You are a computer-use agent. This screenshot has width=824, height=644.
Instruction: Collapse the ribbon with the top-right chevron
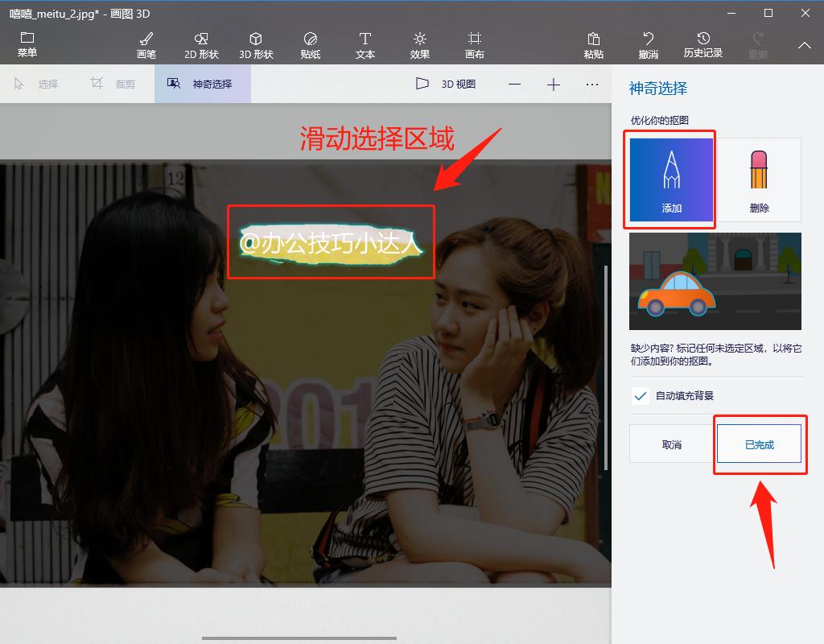click(x=804, y=46)
